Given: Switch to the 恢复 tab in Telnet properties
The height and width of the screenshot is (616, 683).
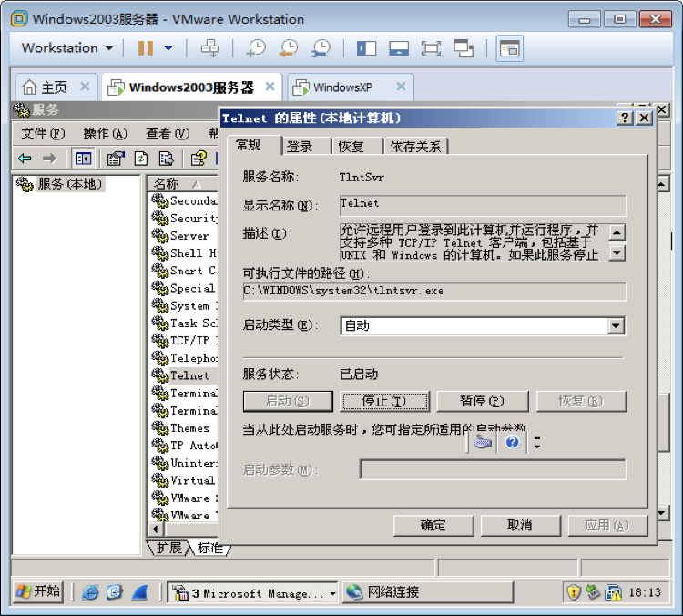Looking at the screenshot, I should [357, 147].
